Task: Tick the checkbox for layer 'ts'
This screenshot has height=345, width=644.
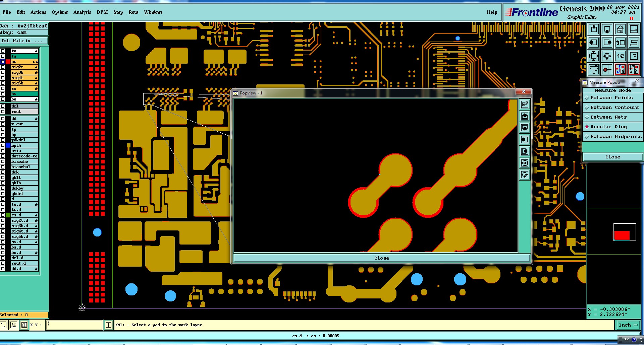Action: click(x=3, y=56)
